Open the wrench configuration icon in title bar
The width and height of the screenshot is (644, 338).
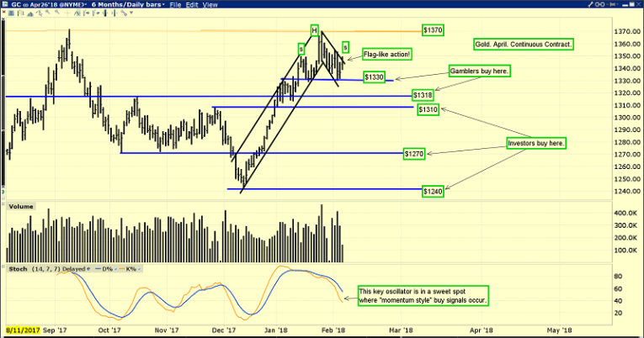click(x=590, y=4)
